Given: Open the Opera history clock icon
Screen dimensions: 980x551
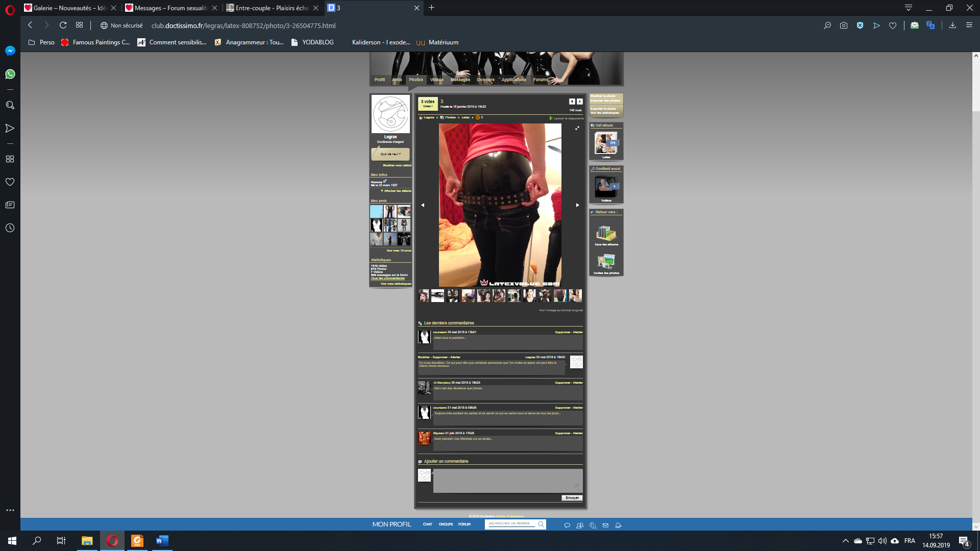Looking at the screenshot, I should tap(10, 228).
